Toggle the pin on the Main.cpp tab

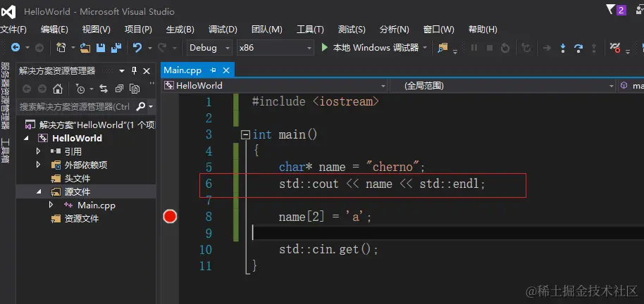coord(213,70)
